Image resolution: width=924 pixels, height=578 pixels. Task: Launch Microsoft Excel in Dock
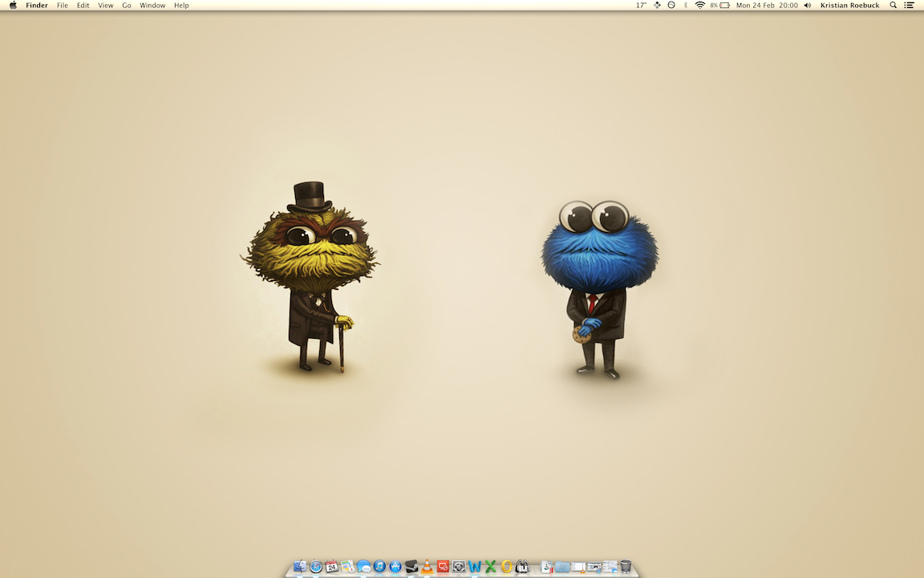pyautogui.click(x=490, y=566)
